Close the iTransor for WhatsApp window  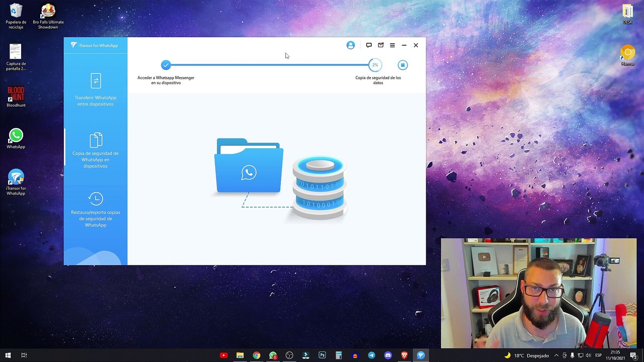[x=416, y=45]
